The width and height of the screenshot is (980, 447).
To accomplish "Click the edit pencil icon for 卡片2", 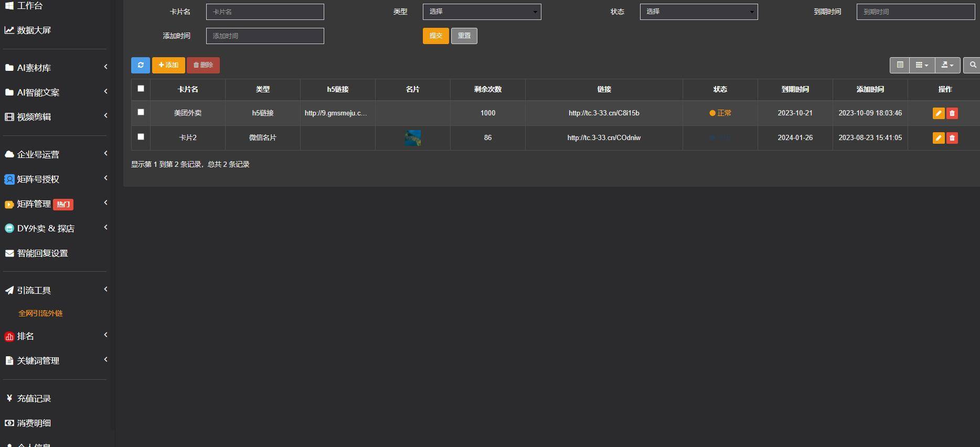I will 938,138.
